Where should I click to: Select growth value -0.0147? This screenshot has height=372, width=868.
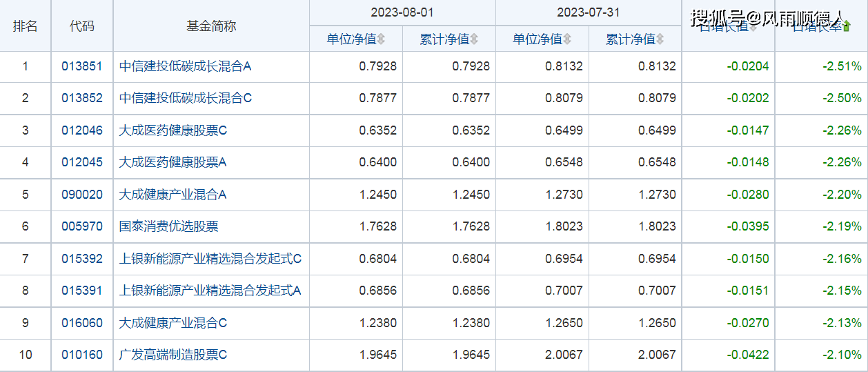click(748, 130)
